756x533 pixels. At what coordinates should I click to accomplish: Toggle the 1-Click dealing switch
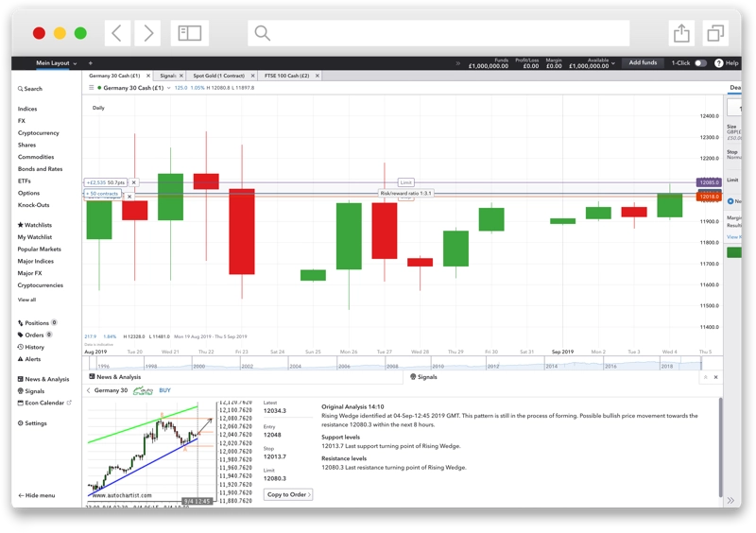[x=700, y=63]
